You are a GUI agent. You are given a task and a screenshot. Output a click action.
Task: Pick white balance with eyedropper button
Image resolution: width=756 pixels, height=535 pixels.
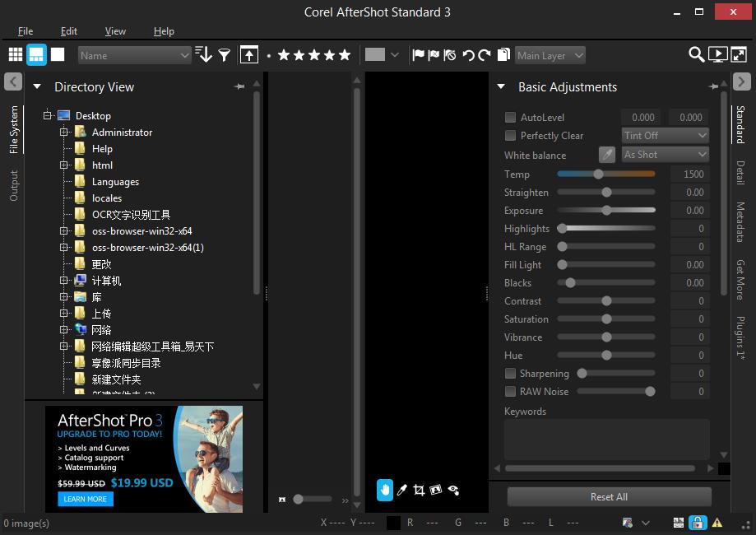tap(607, 155)
